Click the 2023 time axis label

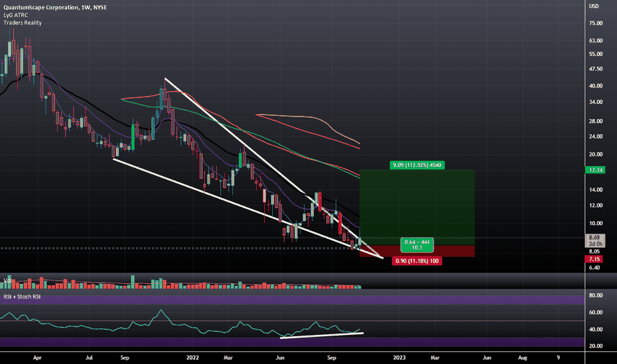[399, 357]
